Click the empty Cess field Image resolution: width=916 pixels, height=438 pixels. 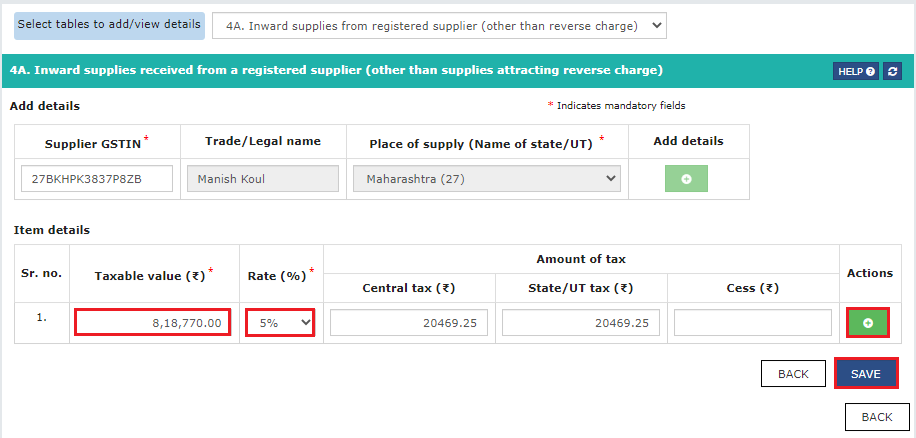[x=752, y=322]
